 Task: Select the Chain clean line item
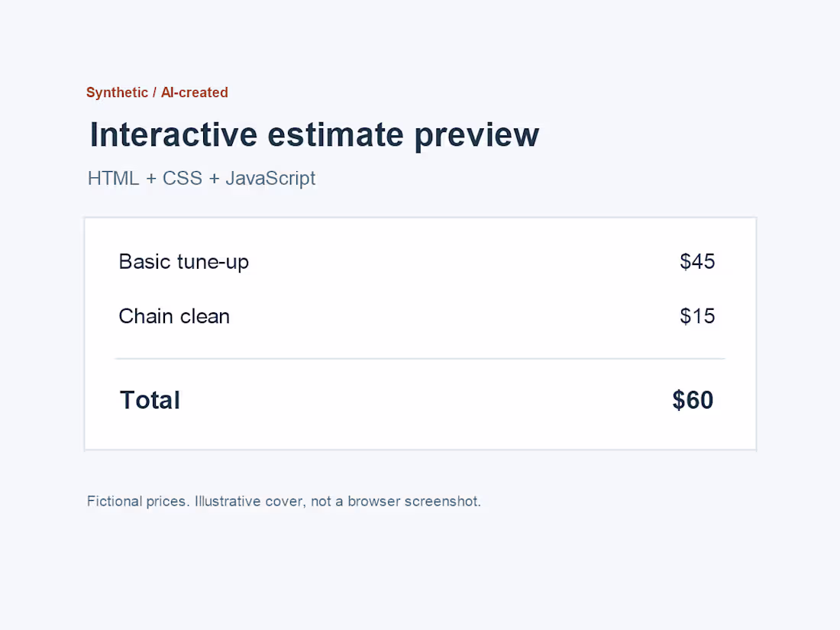[174, 316]
